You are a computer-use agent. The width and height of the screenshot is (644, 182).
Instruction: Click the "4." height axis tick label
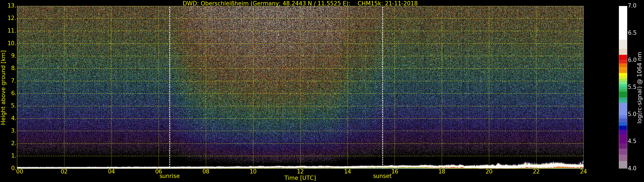tap(13, 118)
